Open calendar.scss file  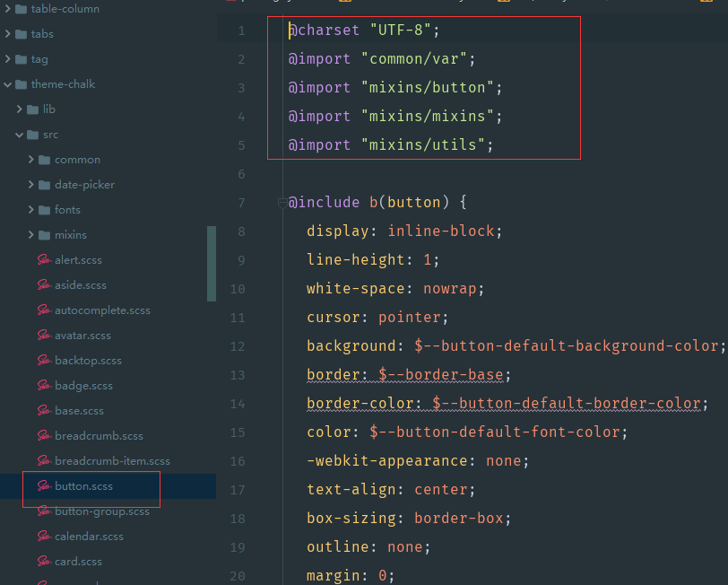89,537
